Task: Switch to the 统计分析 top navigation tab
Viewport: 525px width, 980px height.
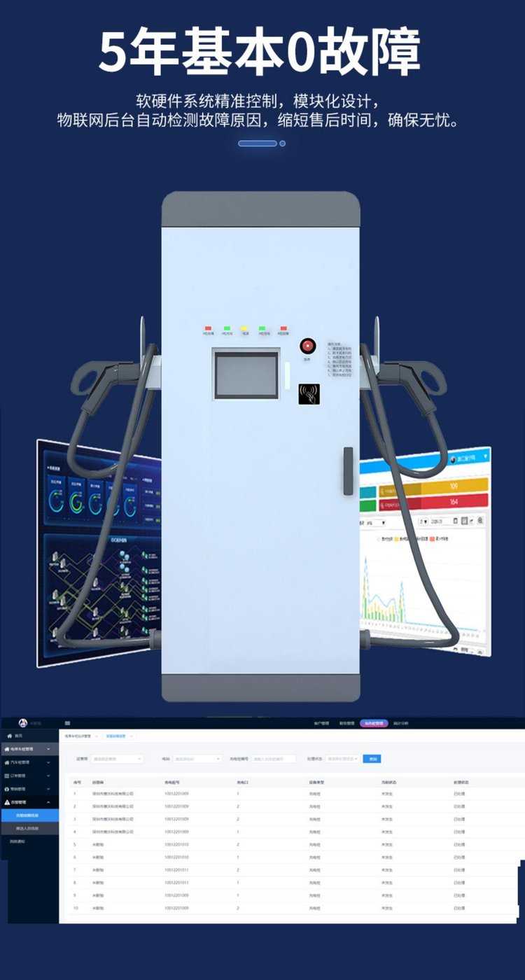Action: 401,723
